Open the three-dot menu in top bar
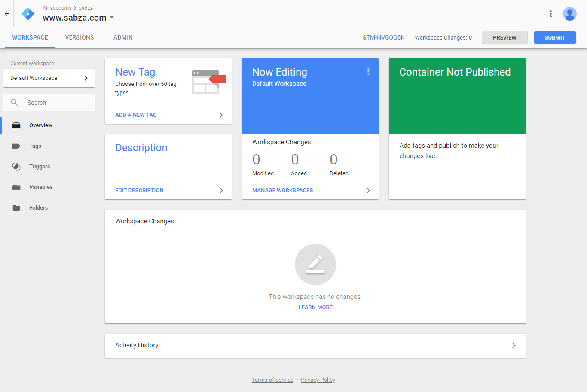This screenshot has height=392, width=587. (551, 14)
